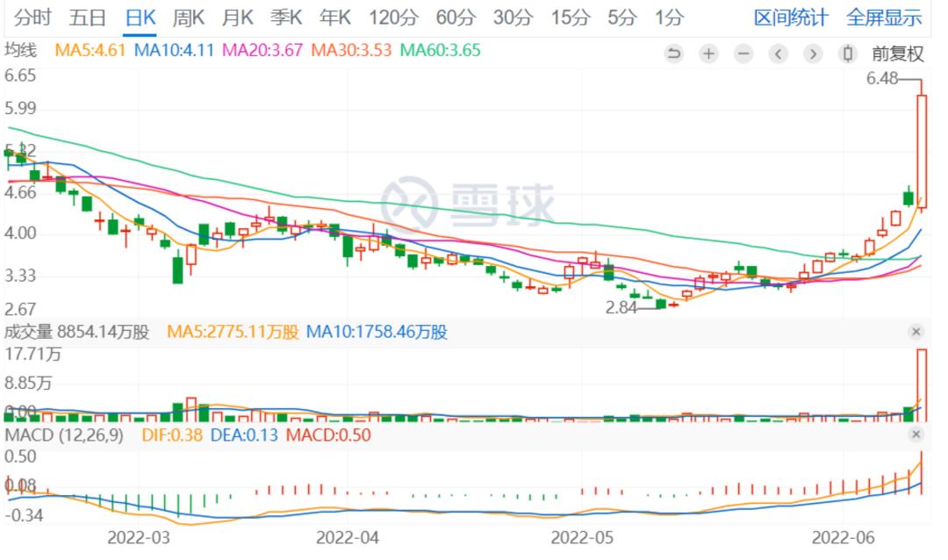Zoom in using the plus icon
Viewport: 948px width, 560px height.
(x=709, y=54)
